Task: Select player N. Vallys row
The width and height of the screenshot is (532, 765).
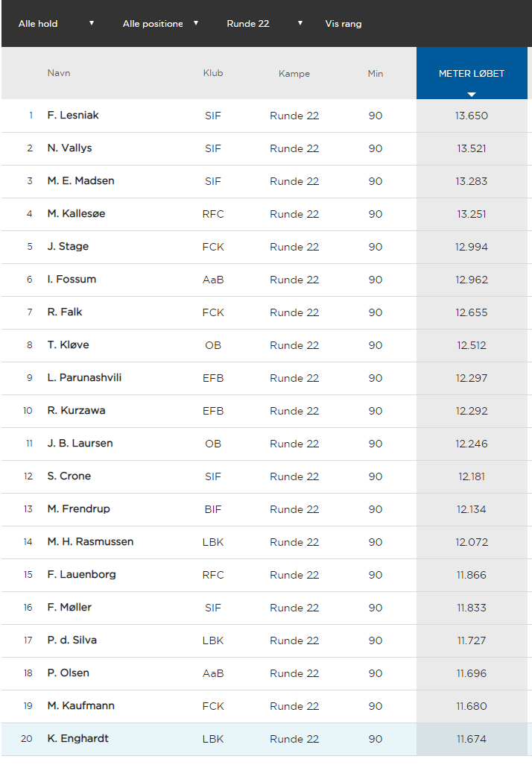Action: coord(265,148)
